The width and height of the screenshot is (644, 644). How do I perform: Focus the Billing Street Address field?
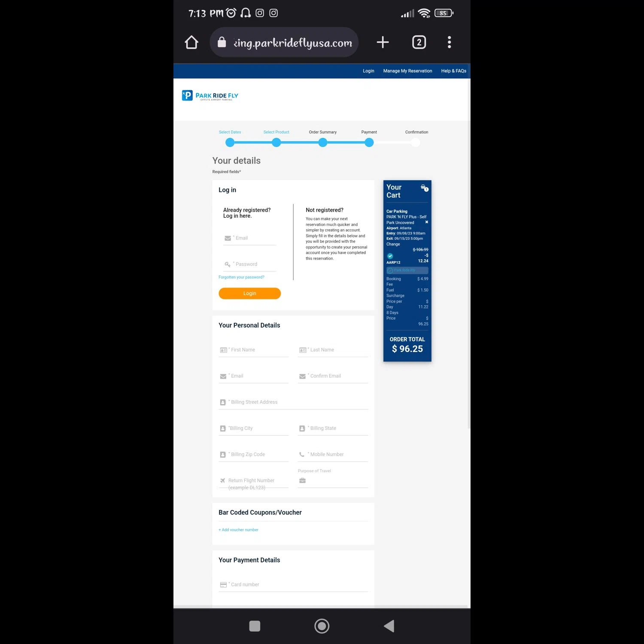click(293, 402)
